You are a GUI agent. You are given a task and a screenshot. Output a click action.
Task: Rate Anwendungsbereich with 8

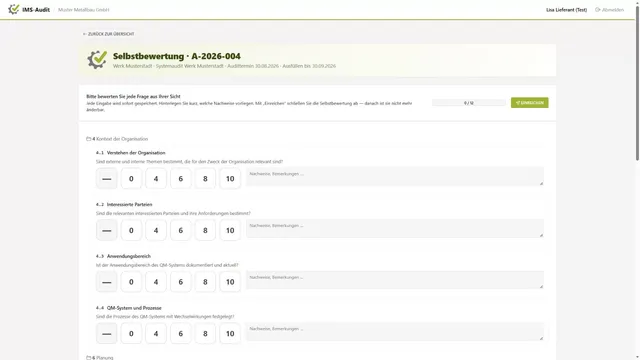click(205, 282)
